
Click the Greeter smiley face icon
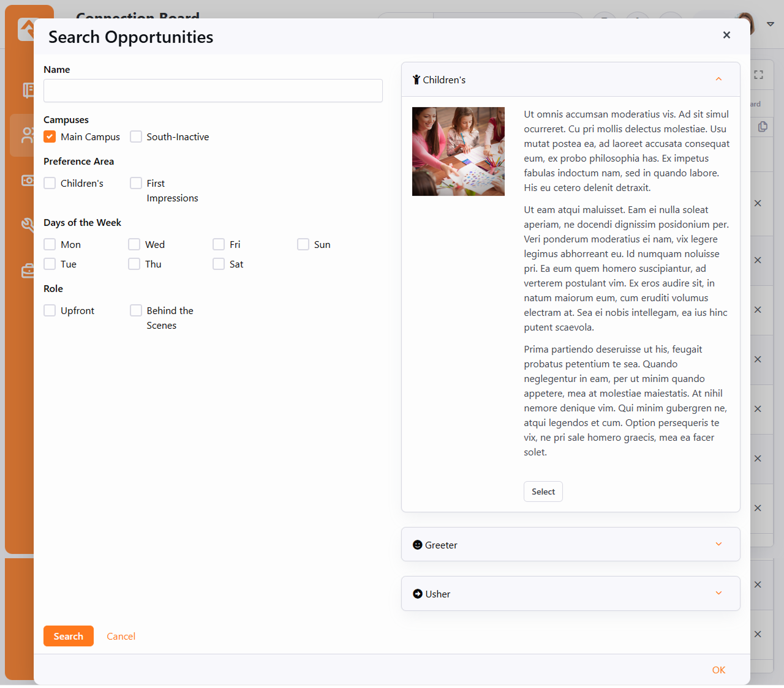tap(418, 545)
